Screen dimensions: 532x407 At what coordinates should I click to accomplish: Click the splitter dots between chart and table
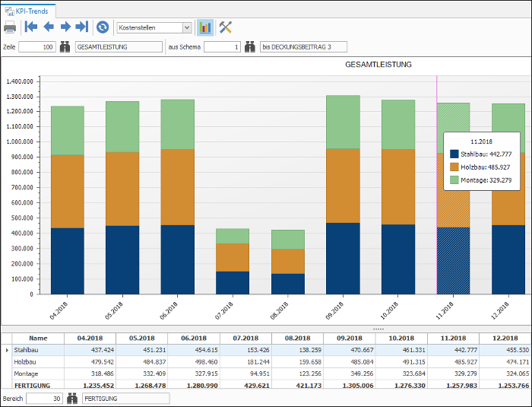[x=378, y=329]
